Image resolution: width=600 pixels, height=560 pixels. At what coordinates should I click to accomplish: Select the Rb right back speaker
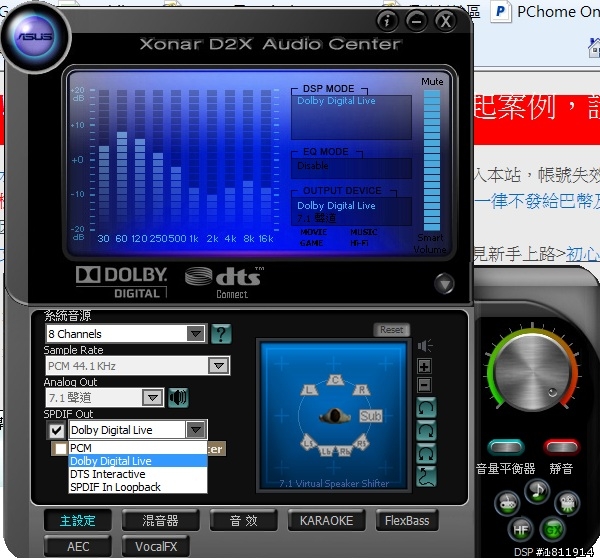pos(344,452)
